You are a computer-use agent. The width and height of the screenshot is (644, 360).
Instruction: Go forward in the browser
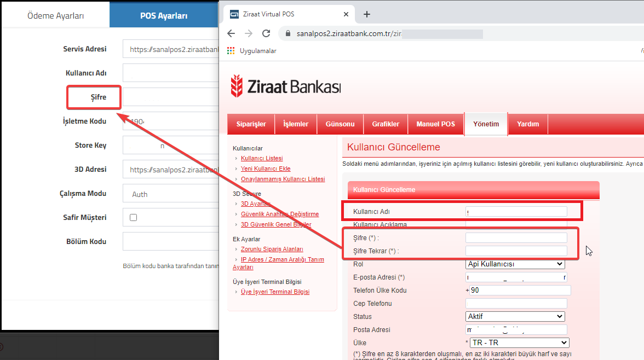tap(249, 33)
